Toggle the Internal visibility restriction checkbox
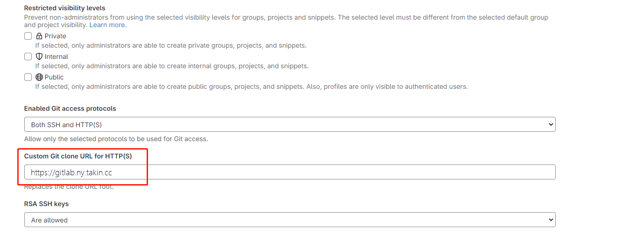 28,57
